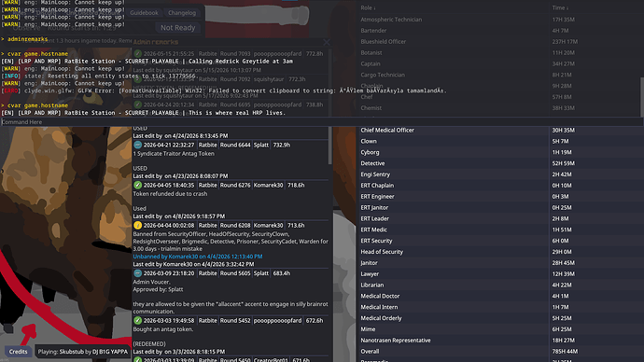Select the Detective role row
The width and height of the screenshot is (644, 362).
(500, 163)
